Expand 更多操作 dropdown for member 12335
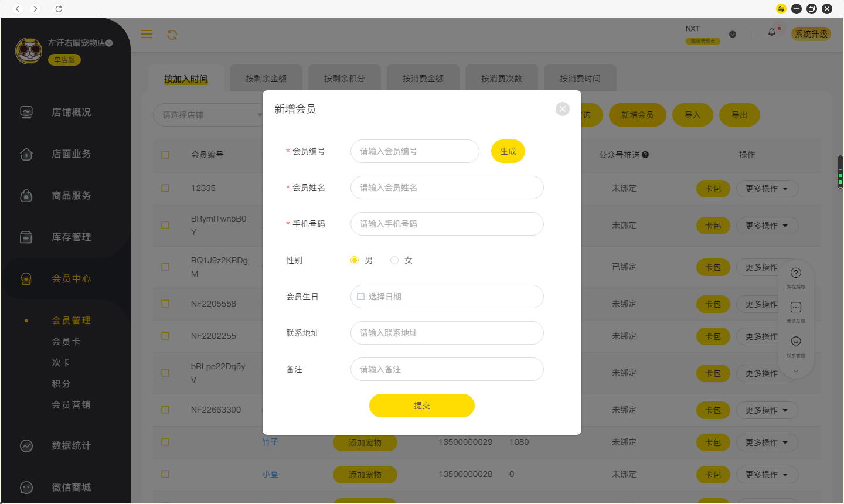The image size is (844, 504). 767,189
